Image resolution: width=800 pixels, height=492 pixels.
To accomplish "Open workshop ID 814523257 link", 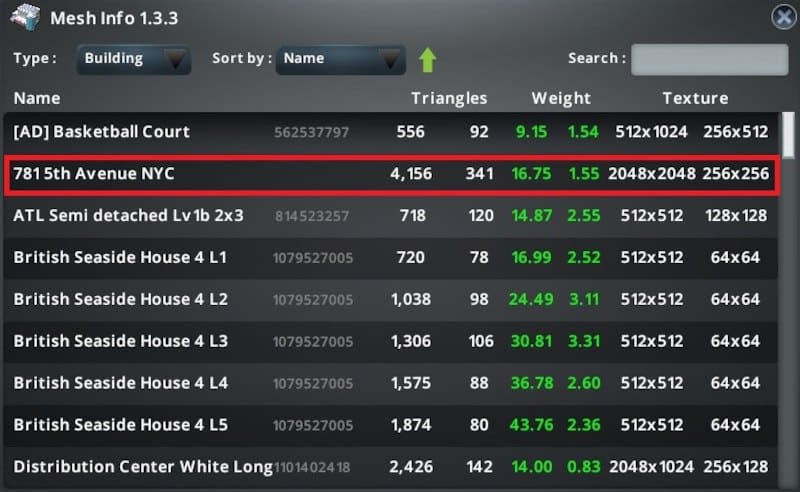I will coord(312,216).
